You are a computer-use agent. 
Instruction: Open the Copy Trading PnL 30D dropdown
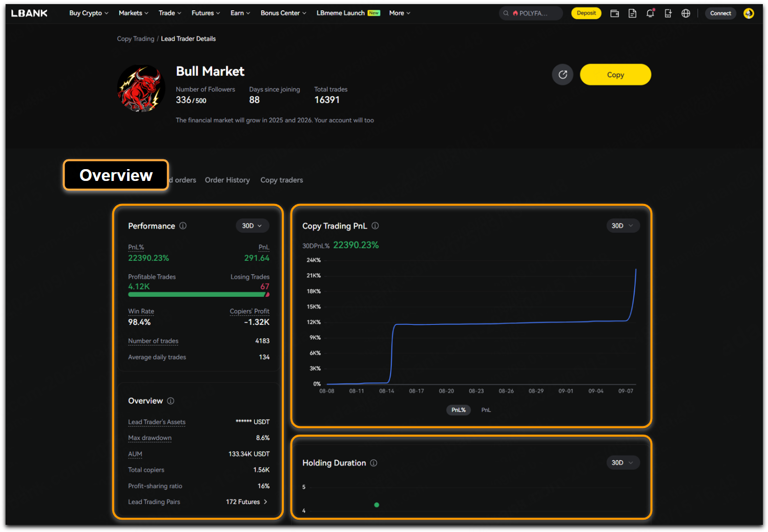622,226
